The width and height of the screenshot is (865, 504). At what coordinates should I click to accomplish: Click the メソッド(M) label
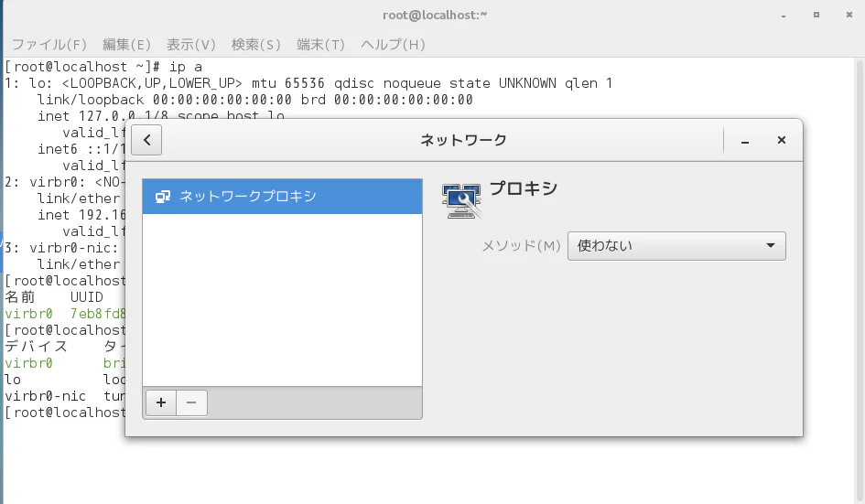coord(522,246)
